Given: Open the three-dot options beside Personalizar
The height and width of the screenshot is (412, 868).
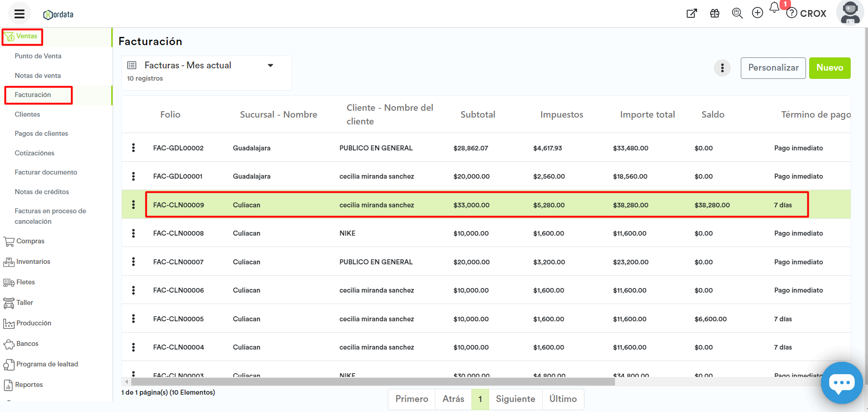Looking at the screenshot, I should (x=722, y=68).
